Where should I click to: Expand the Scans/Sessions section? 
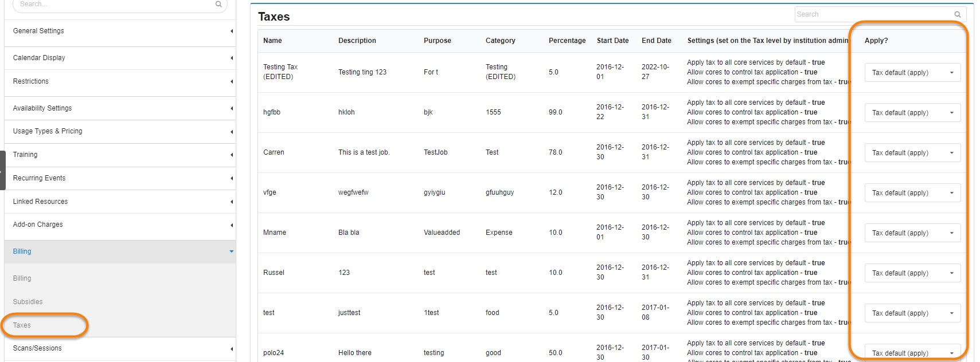120,348
